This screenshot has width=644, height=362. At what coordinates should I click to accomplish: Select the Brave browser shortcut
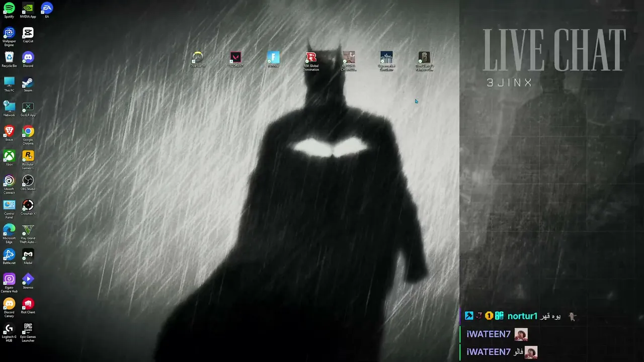tap(9, 134)
